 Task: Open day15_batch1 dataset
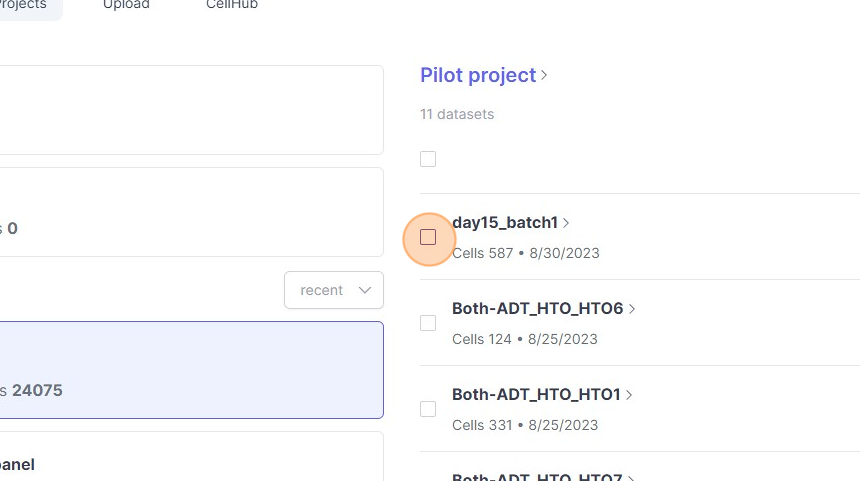505,223
